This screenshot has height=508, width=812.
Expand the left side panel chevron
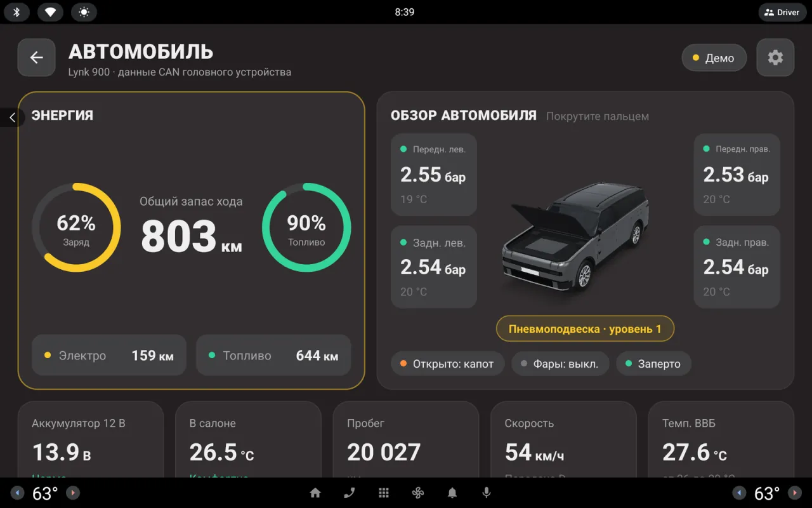[11, 117]
